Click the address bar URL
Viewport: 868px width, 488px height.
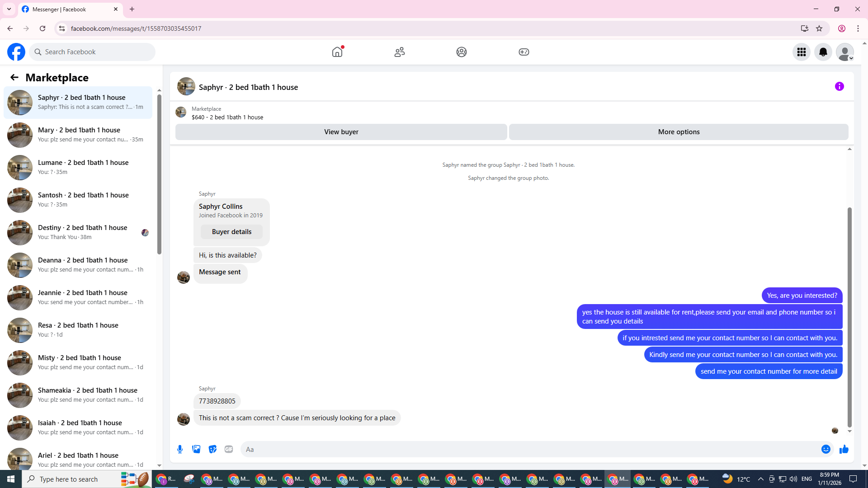click(136, 28)
